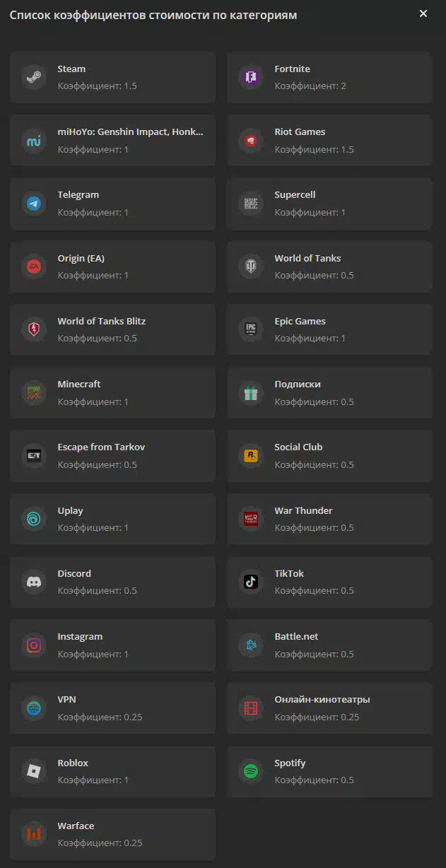Select the TikTok category name

(x=289, y=573)
